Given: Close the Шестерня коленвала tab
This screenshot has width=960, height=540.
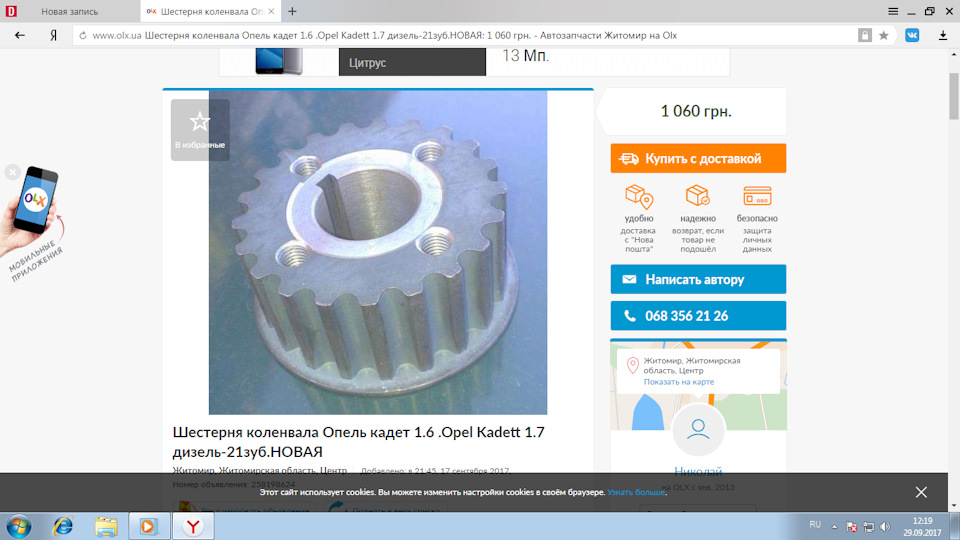Looking at the screenshot, I should (271, 11).
